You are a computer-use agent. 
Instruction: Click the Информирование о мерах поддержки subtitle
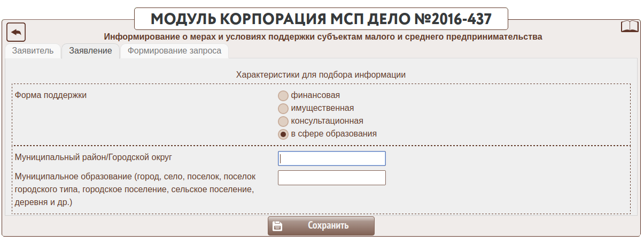coord(323,37)
